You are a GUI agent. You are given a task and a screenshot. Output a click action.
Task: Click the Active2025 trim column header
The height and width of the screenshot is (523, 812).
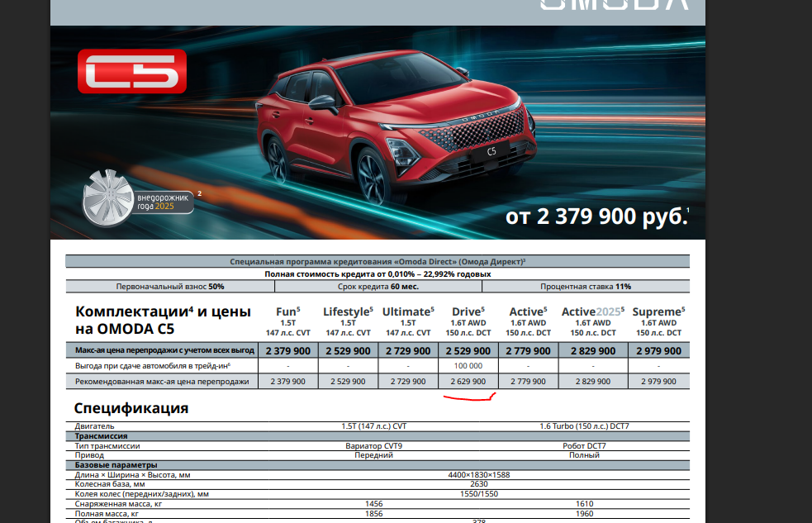click(x=593, y=321)
